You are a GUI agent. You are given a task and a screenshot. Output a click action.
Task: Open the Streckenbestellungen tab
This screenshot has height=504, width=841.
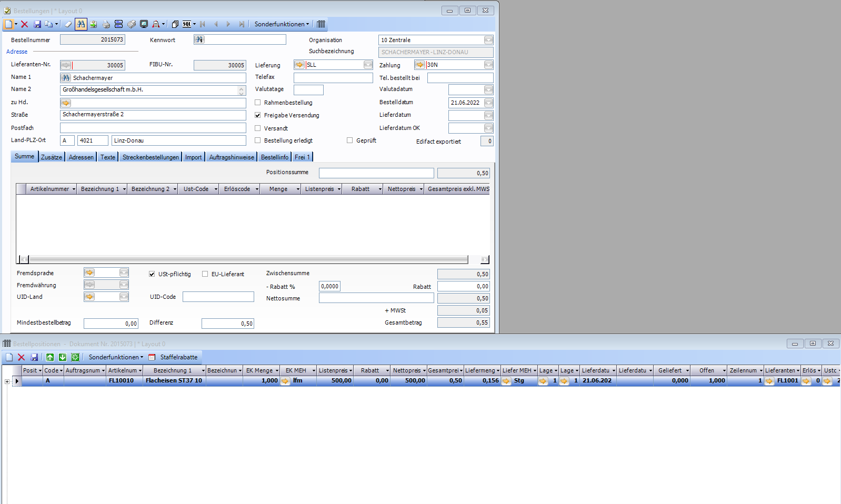click(x=151, y=157)
